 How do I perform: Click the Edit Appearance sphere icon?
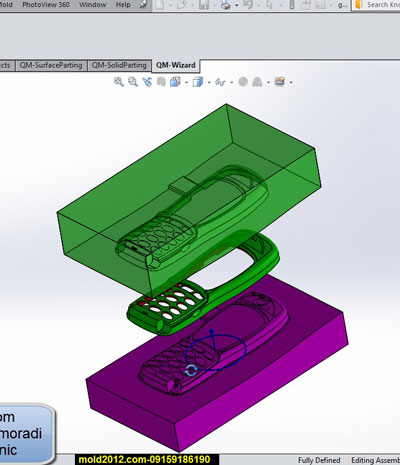coord(243,82)
